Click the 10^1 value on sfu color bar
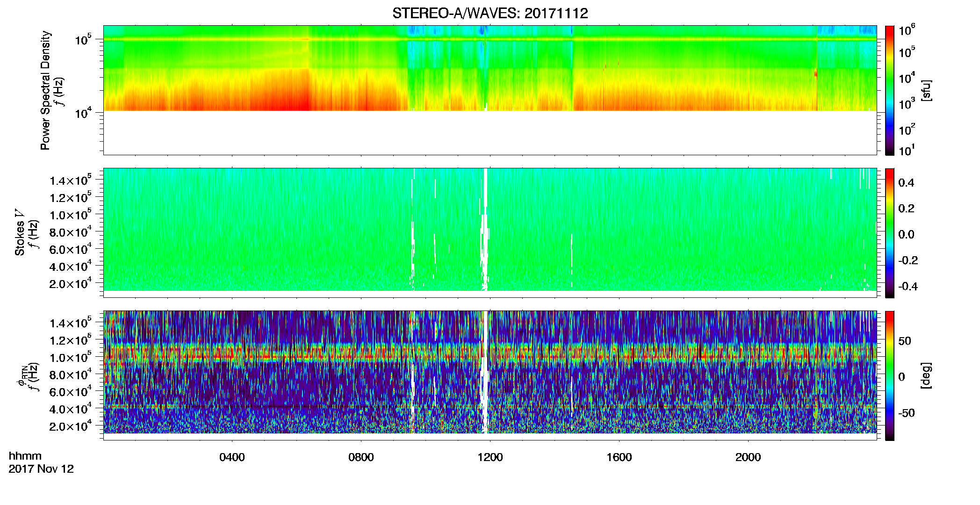 point(907,151)
